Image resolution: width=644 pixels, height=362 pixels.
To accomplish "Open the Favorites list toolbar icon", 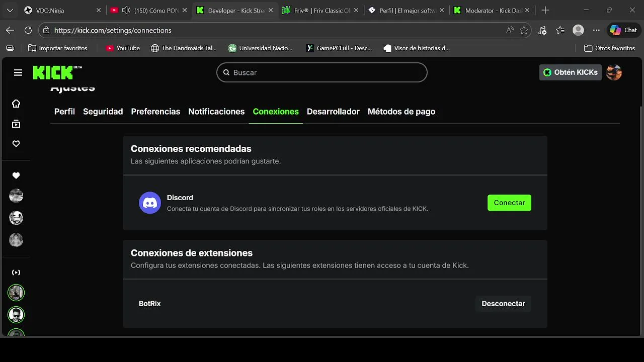I will (x=560, y=30).
